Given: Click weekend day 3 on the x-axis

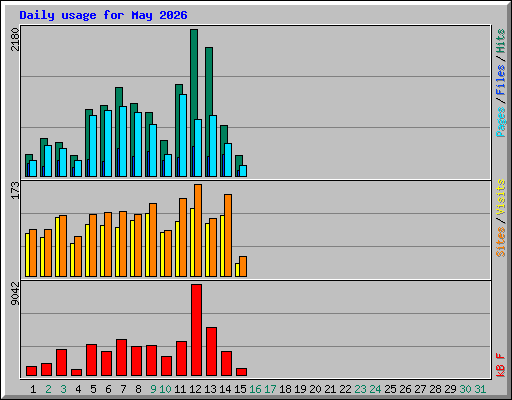Looking at the screenshot, I should pyautogui.click(x=63, y=389).
